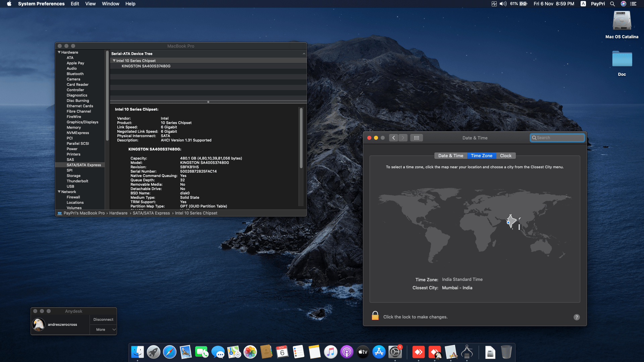Open Safari from the dock
Screen dimensions: 644x362
[x=169, y=352]
